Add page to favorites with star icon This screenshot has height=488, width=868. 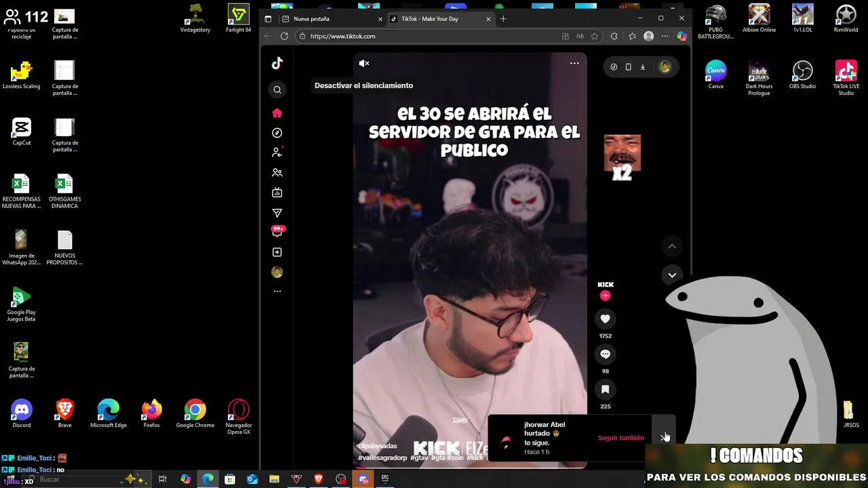pyautogui.click(x=595, y=36)
